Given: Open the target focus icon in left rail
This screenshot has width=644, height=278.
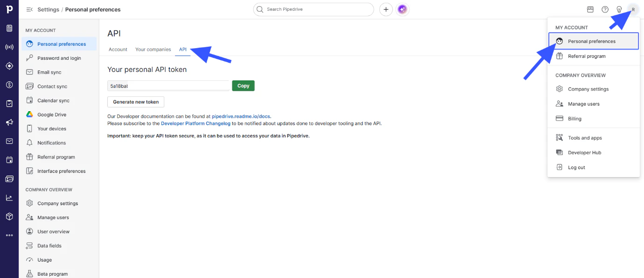Looking at the screenshot, I should pyautogui.click(x=9, y=66).
